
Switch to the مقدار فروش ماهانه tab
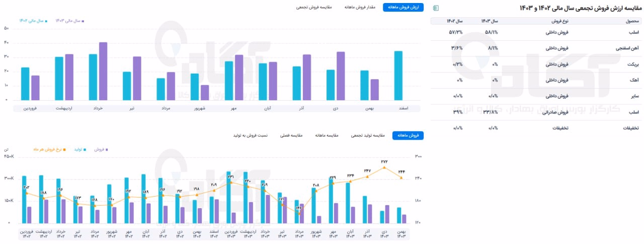360,8
